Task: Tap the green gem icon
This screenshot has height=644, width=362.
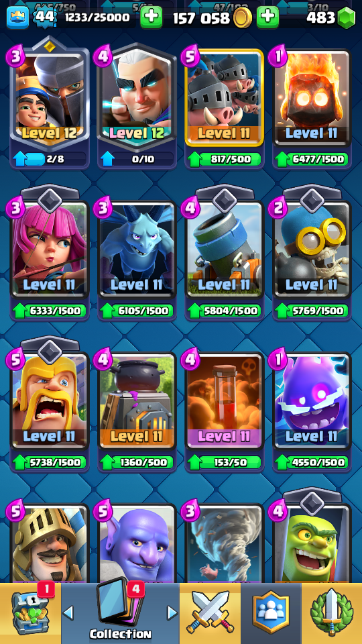Action: (x=346, y=17)
